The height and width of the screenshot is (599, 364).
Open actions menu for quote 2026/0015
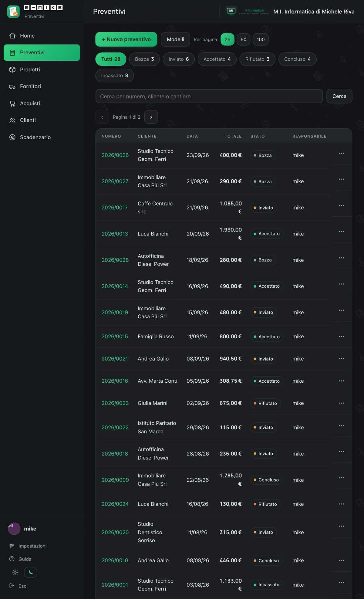(341, 337)
